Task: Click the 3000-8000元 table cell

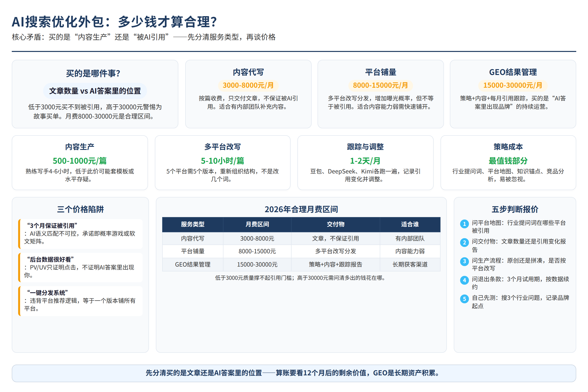Action: tap(257, 238)
